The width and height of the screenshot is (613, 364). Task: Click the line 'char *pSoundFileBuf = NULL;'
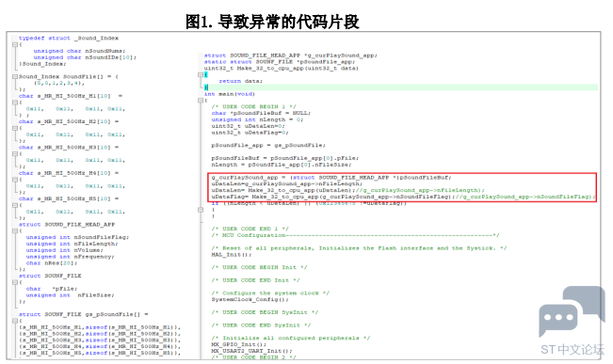click(x=261, y=113)
